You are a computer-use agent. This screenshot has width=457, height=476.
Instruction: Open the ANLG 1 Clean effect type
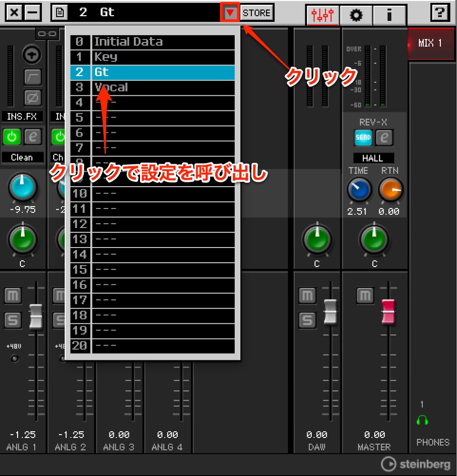[x=22, y=158]
